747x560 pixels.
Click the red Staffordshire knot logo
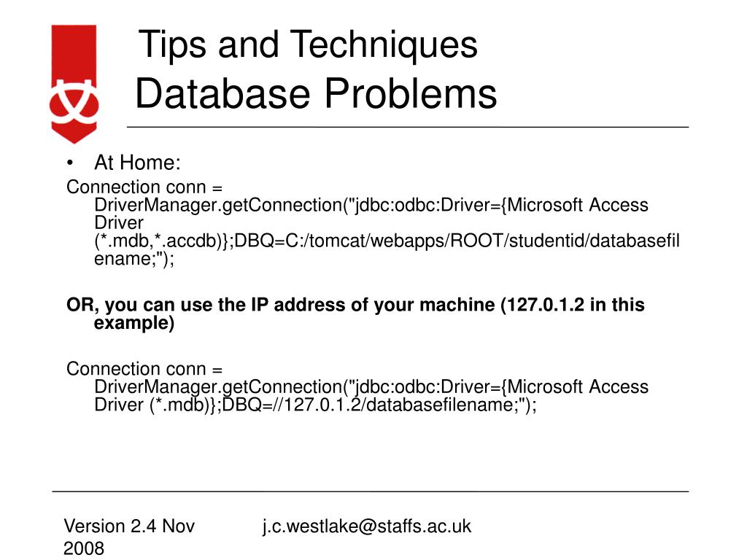(74, 85)
